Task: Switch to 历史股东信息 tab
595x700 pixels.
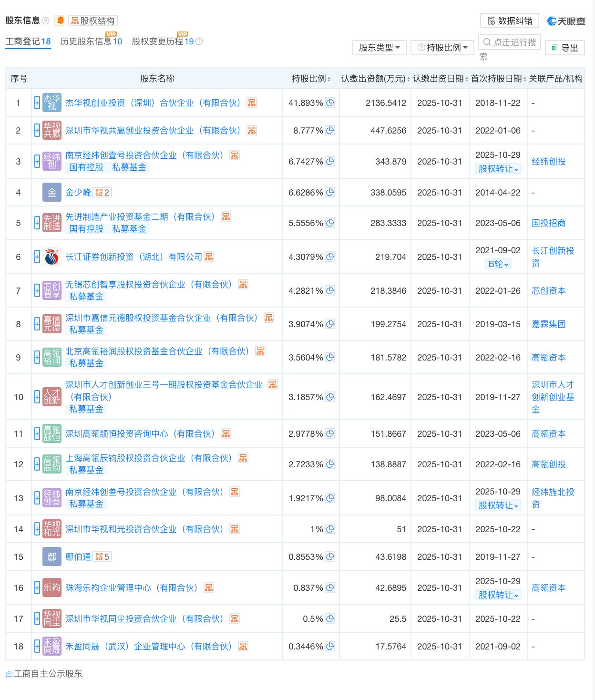Action: click(x=91, y=41)
